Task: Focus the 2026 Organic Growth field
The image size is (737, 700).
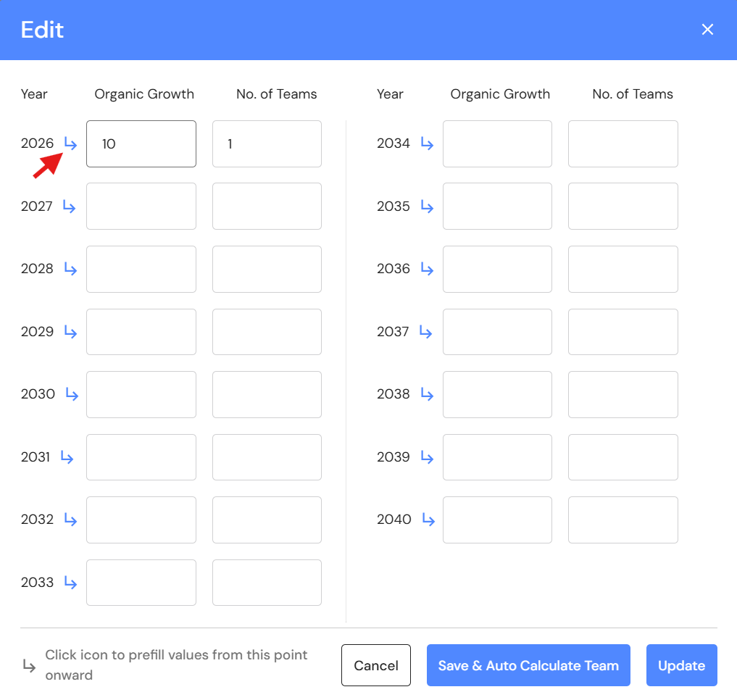Action: 141,143
